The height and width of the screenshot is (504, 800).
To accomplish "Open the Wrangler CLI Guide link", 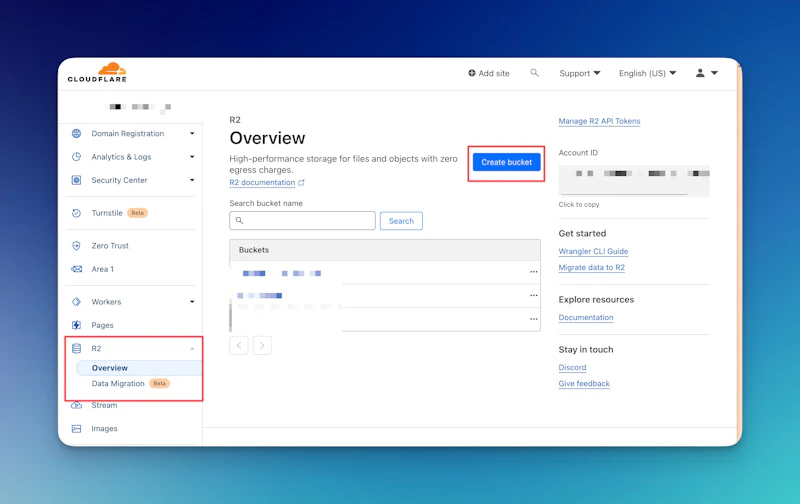I will click(x=593, y=251).
